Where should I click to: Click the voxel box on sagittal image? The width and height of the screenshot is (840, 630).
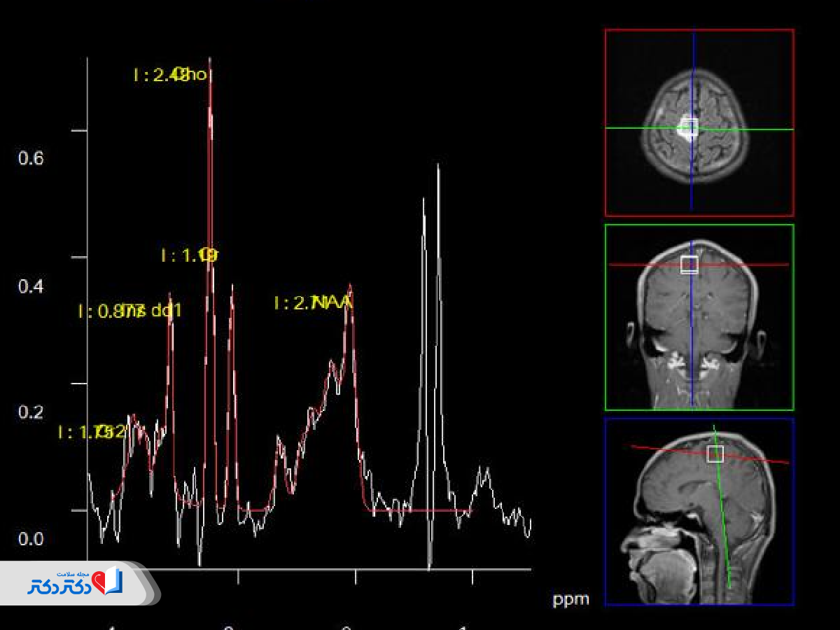point(715,454)
